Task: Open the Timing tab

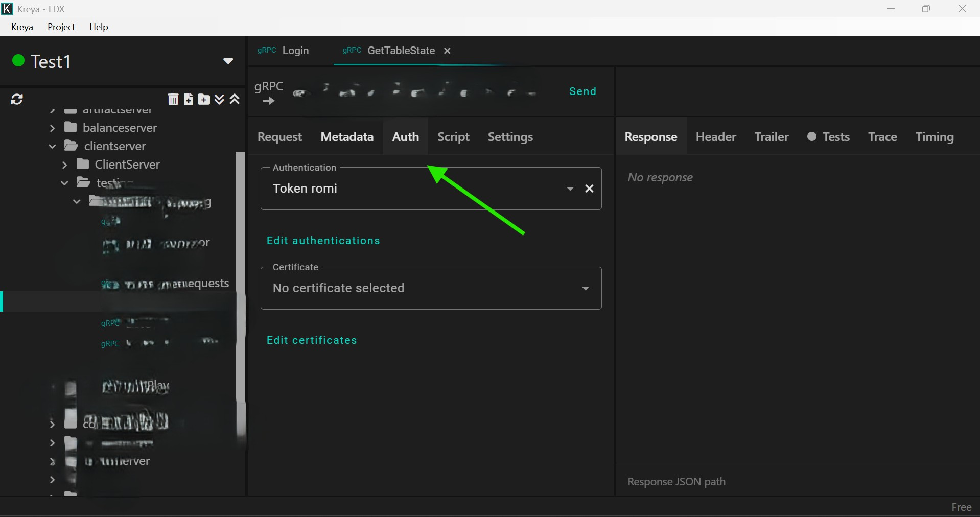Action: coord(935,137)
